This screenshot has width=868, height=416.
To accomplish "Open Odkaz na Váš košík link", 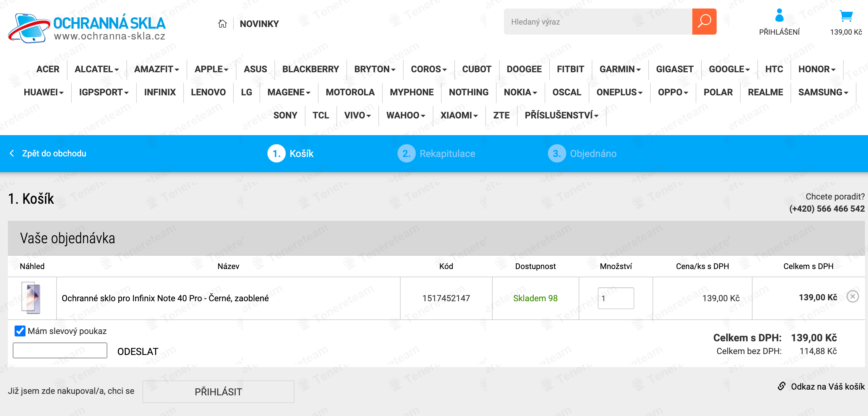I will pos(828,386).
